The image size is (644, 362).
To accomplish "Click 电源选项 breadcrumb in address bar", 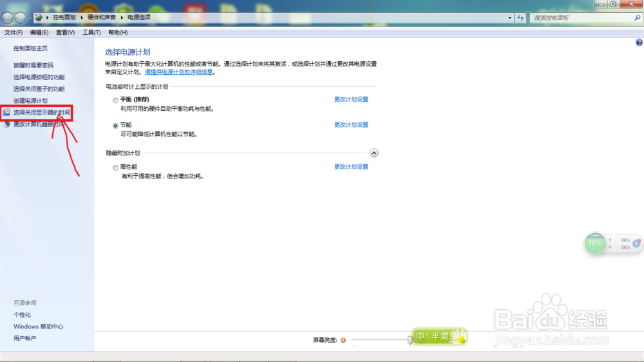I will (x=139, y=17).
